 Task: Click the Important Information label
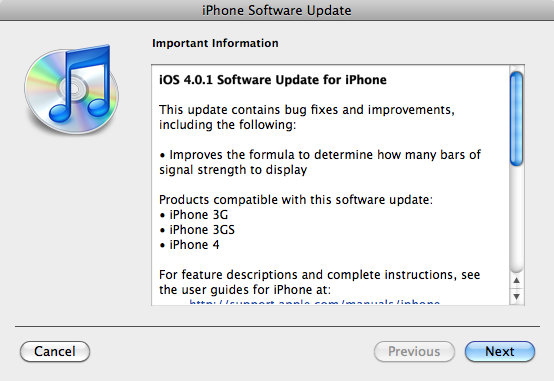215,43
